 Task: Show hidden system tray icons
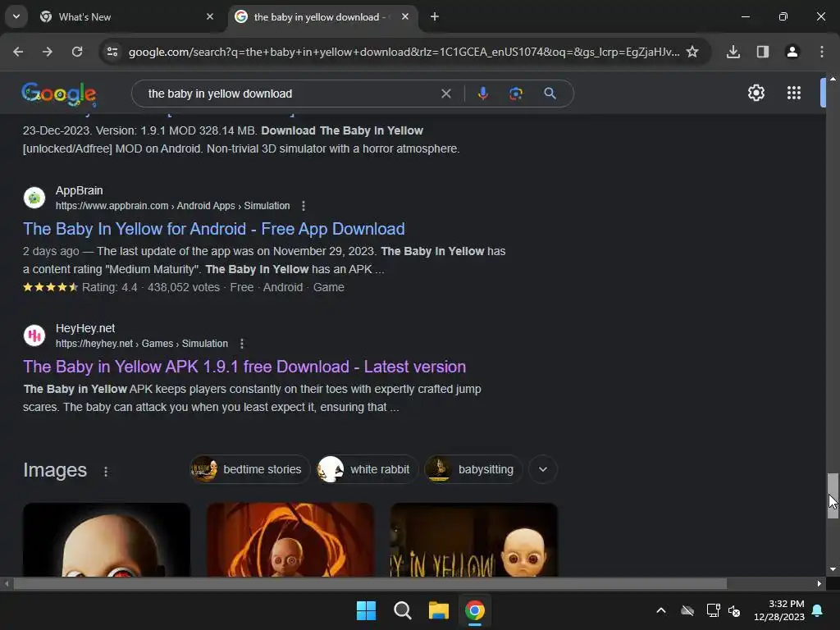(x=661, y=610)
